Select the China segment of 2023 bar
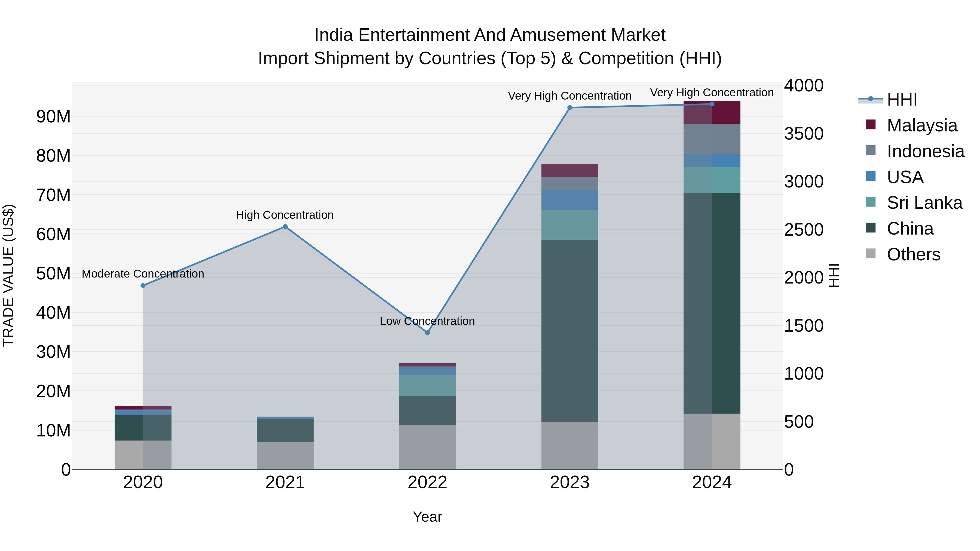Viewport: 980px width, 551px height. [569, 331]
